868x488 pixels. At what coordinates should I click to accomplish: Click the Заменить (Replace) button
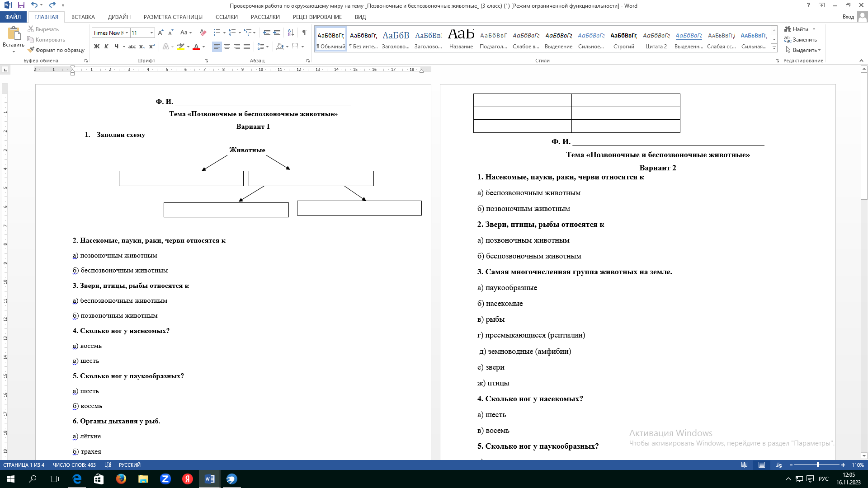pos(801,39)
